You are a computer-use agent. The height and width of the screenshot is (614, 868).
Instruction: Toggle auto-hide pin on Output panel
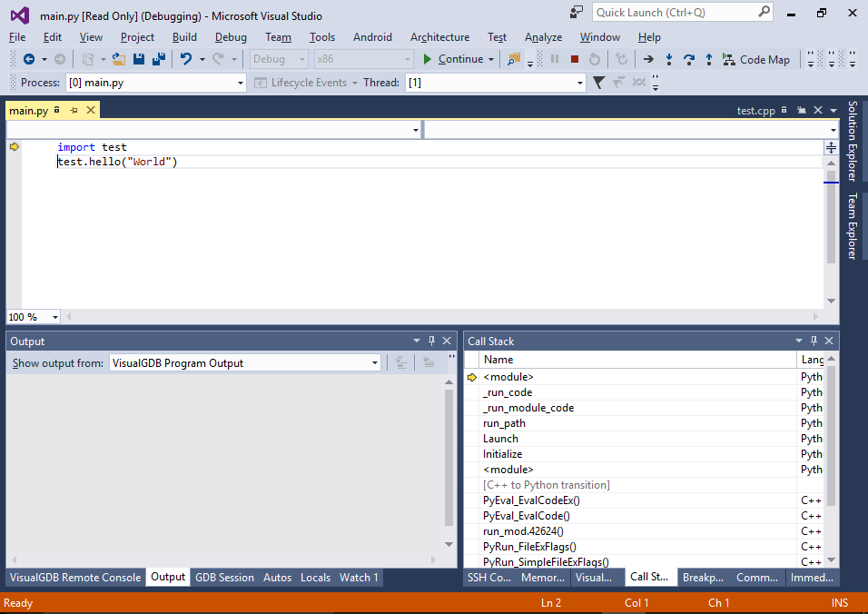coord(431,341)
